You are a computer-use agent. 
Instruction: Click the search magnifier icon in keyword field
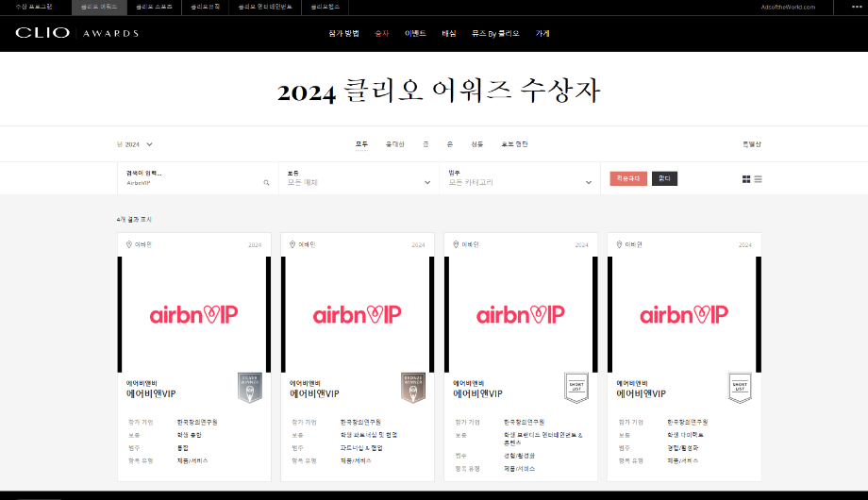tap(266, 182)
